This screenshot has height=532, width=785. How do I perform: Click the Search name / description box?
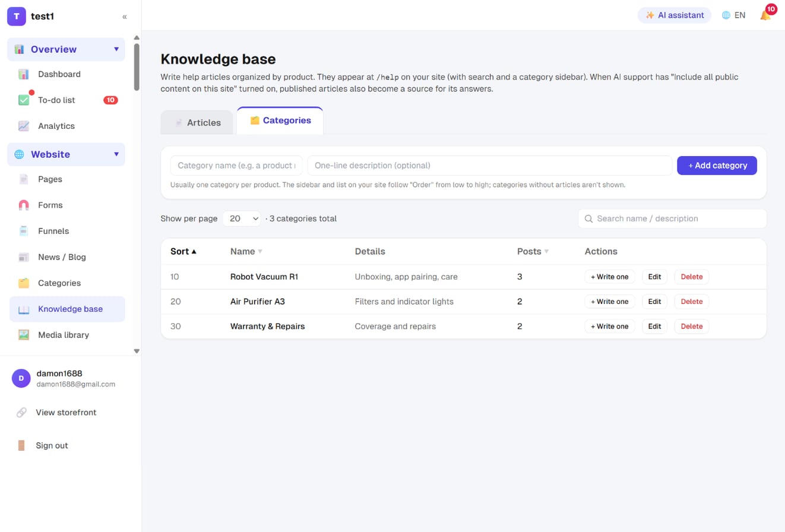click(x=672, y=218)
